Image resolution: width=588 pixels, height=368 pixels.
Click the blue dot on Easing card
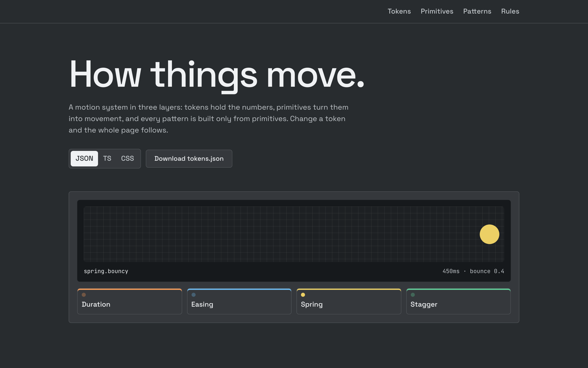(x=193, y=295)
